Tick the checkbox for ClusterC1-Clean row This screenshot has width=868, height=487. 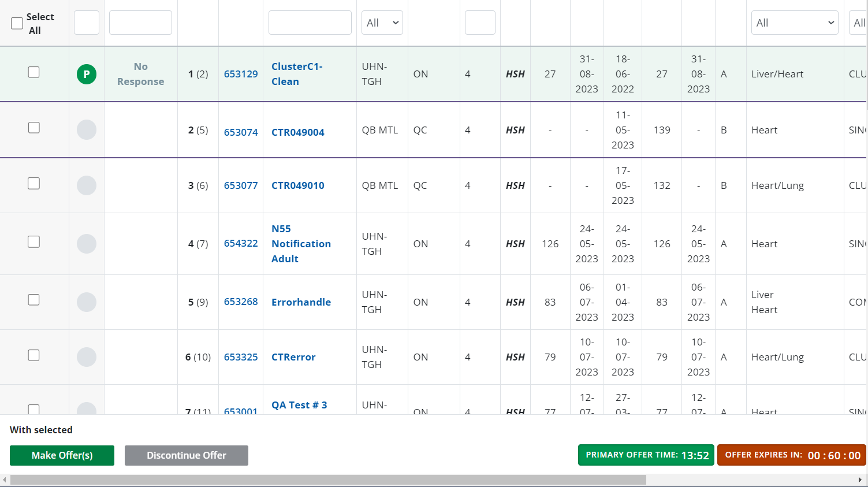[34, 72]
